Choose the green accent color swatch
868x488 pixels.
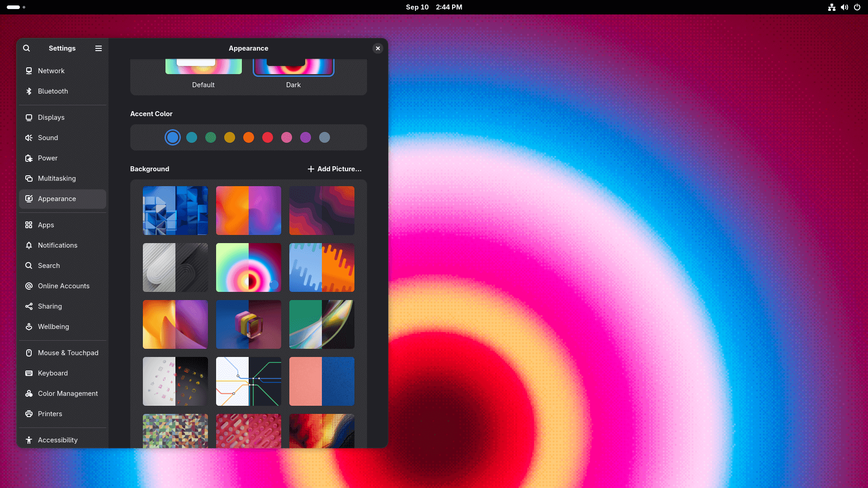(210, 137)
